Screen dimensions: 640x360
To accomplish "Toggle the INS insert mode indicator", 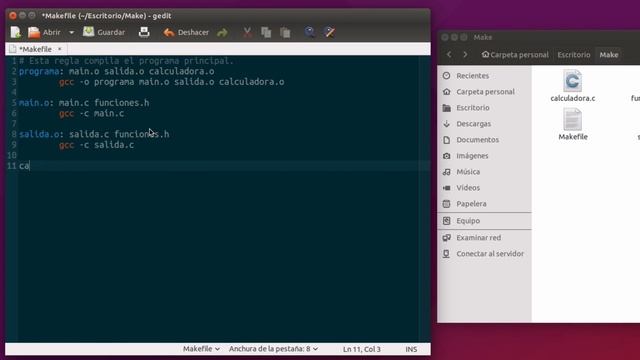I will (411, 349).
